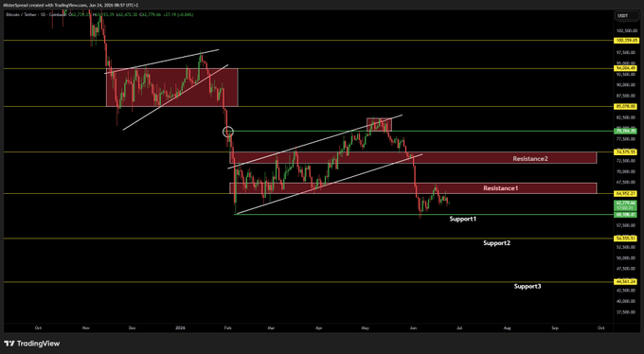Click the Mar label on time axis
The height and width of the screenshot is (354, 644).
(271, 327)
